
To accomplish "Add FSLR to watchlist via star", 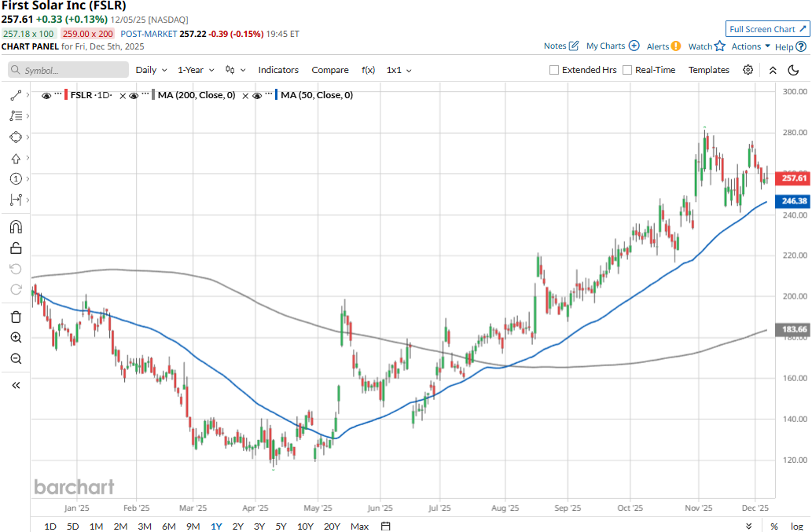I will click(719, 46).
